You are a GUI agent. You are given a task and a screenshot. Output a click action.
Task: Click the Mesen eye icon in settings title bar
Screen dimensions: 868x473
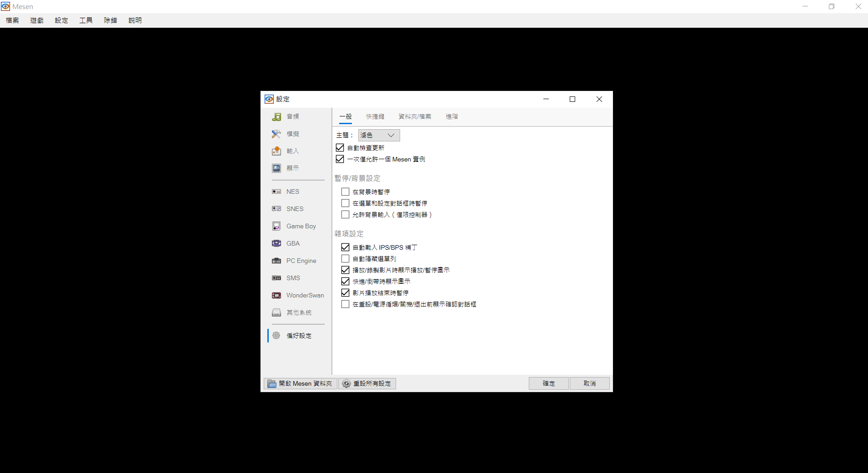[x=269, y=99]
